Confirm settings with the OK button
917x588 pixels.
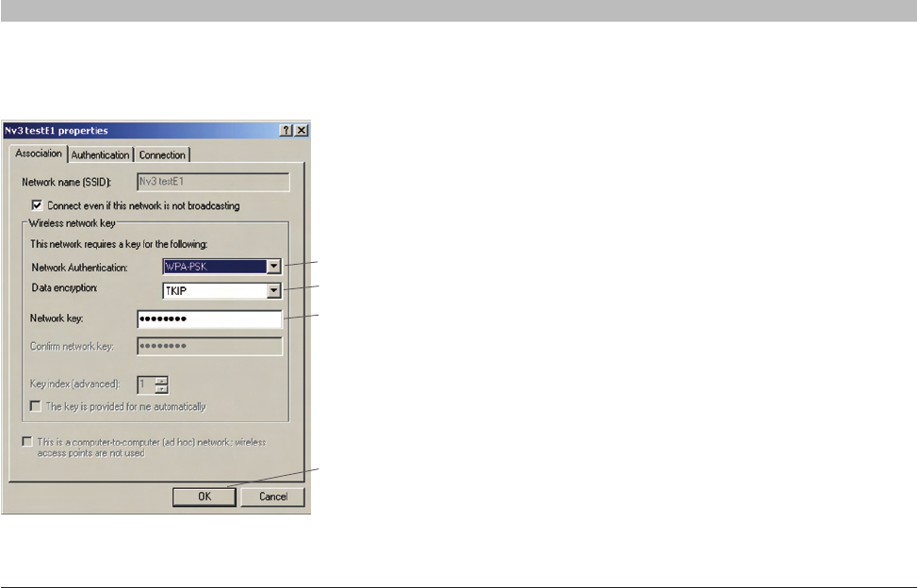click(205, 497)
